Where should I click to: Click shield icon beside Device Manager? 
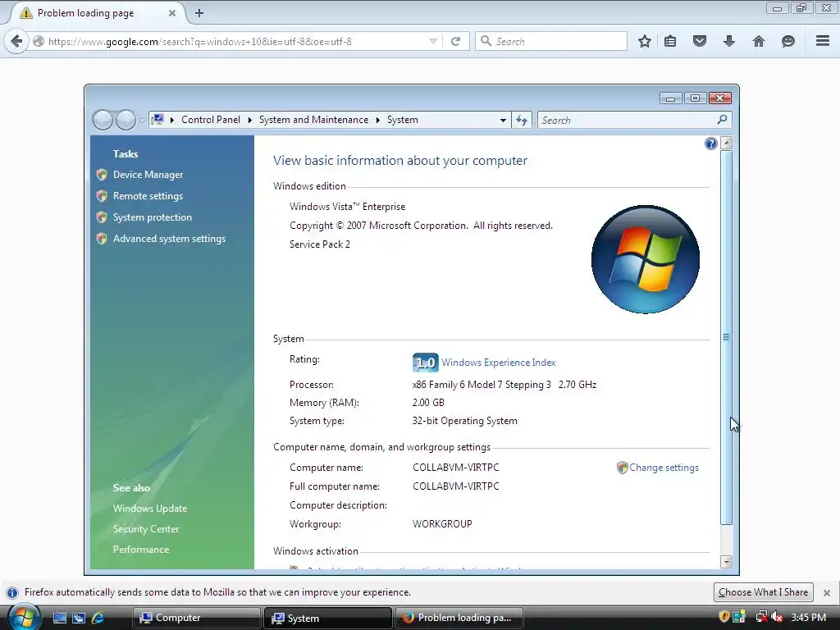tap(102, 175)
